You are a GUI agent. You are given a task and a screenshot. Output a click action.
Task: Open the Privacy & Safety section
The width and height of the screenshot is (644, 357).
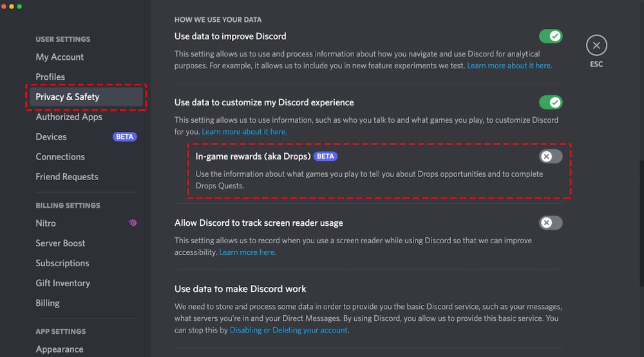point(68,96)
